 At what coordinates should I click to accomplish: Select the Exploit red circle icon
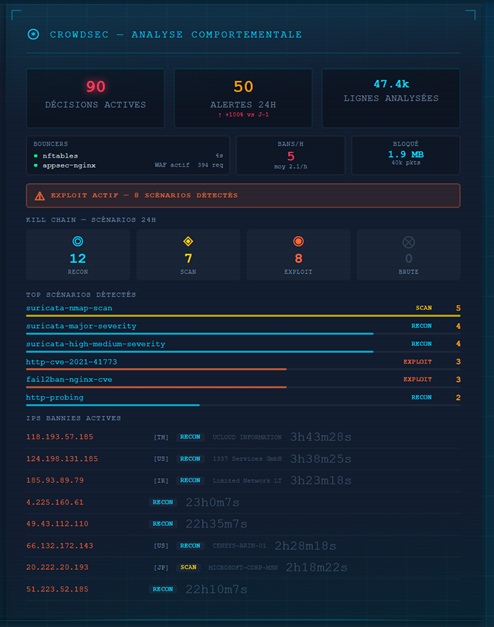(x=298, y=241)
